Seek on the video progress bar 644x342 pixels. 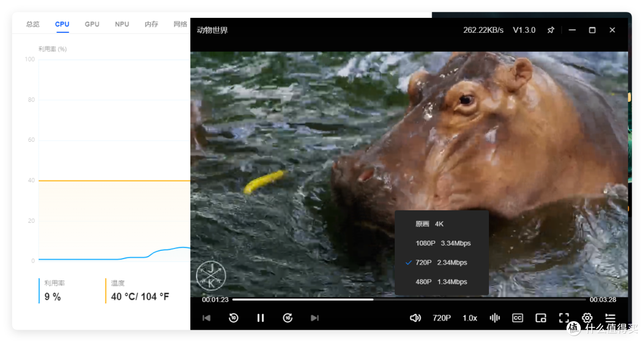tap(409, 300)
